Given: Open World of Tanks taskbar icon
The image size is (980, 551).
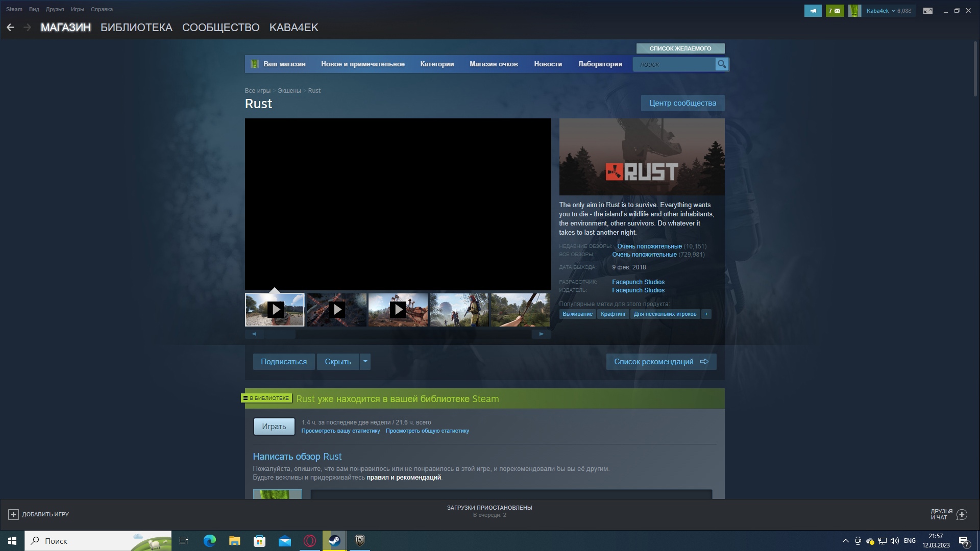Looking at the screenshot, I should (x=359, y=541).
